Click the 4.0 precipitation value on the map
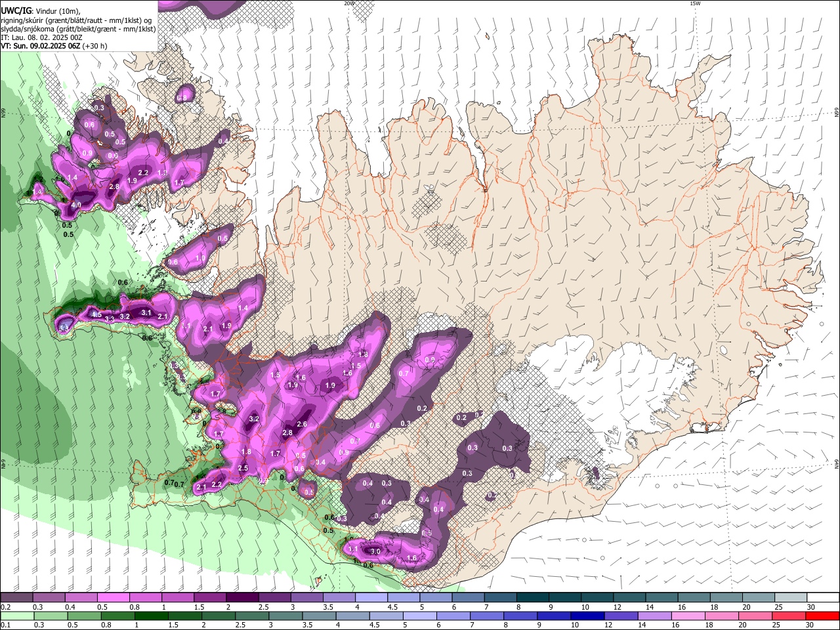 tap(76, 205)
